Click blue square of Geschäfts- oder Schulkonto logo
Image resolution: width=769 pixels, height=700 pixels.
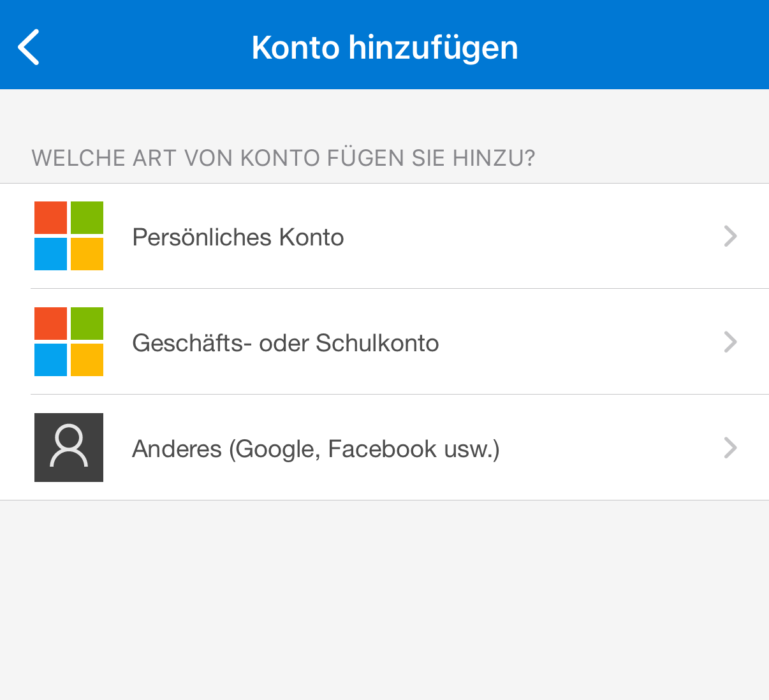click(x=51, y=360)
